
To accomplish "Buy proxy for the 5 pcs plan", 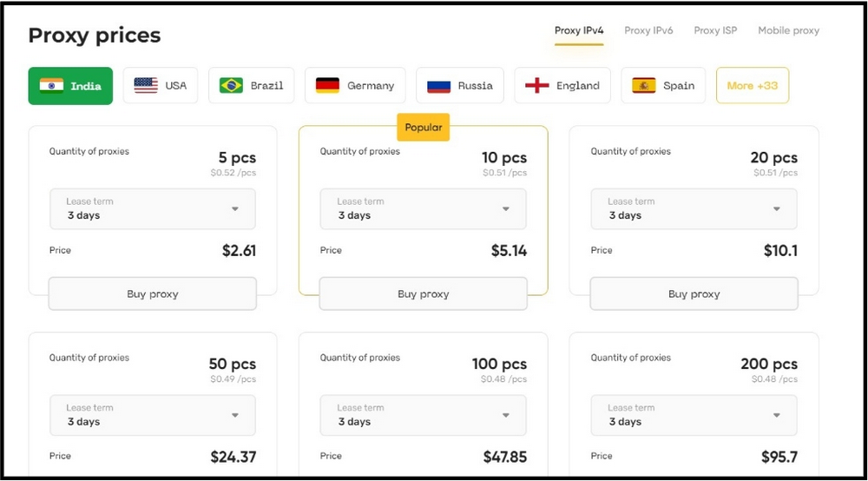I will [153, 294].
